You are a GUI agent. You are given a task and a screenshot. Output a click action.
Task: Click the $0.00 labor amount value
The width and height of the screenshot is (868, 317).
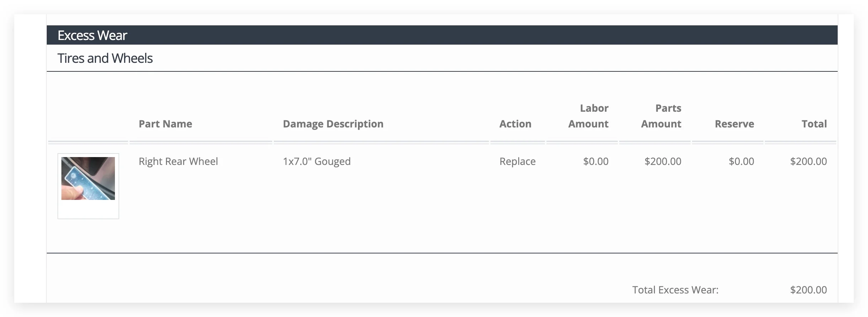(x=596, y=161)
